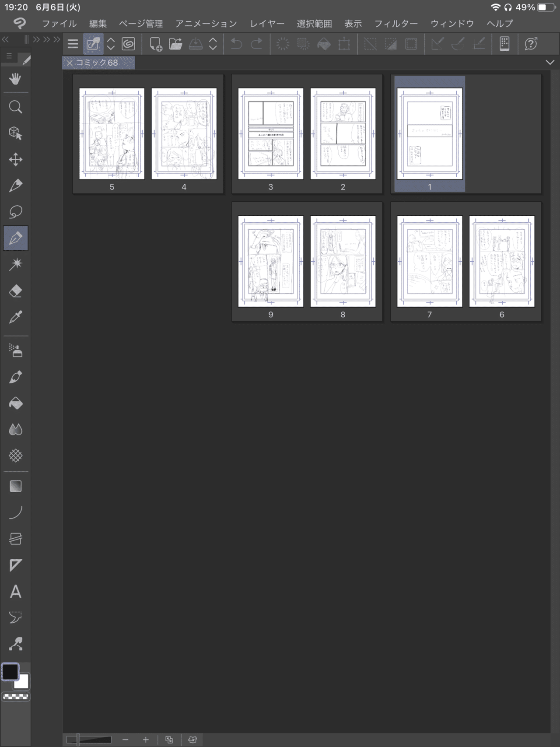Open the smartphone companion mode icon
This screenshot has height=747, width=560.
504,44
